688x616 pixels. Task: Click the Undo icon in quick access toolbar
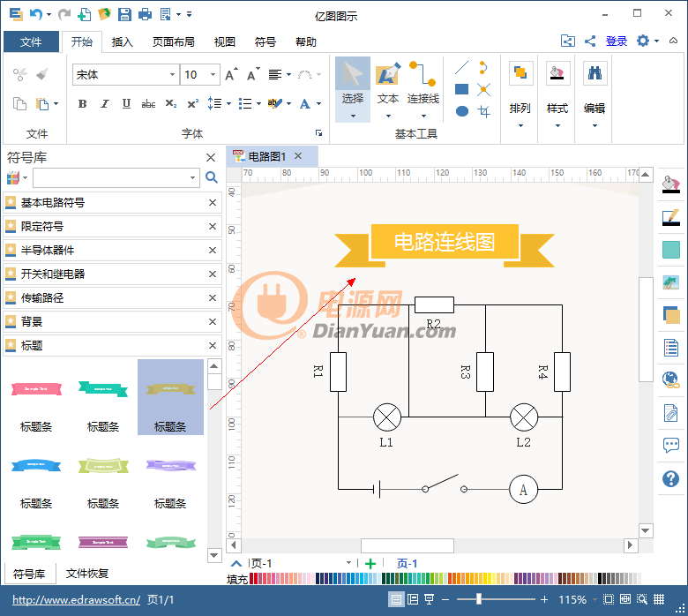(x=36, y=14)
